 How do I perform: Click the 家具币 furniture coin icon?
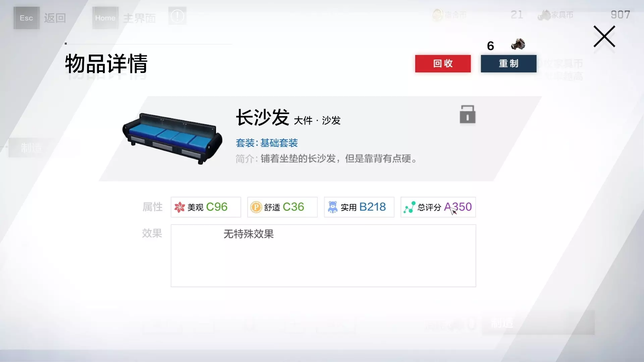point(544,15)
